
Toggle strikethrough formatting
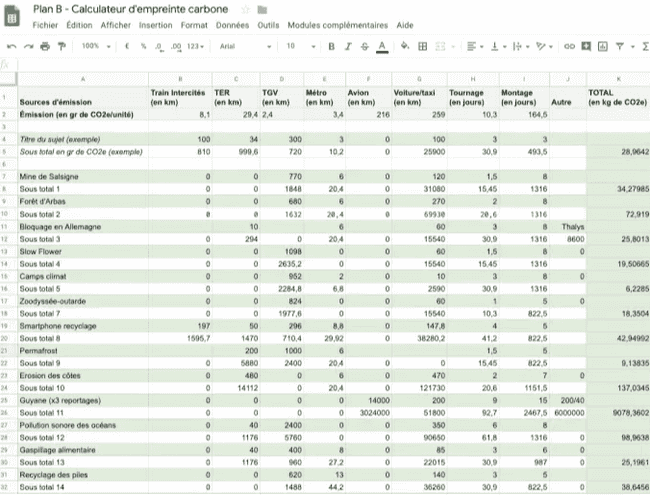(364, 46)
